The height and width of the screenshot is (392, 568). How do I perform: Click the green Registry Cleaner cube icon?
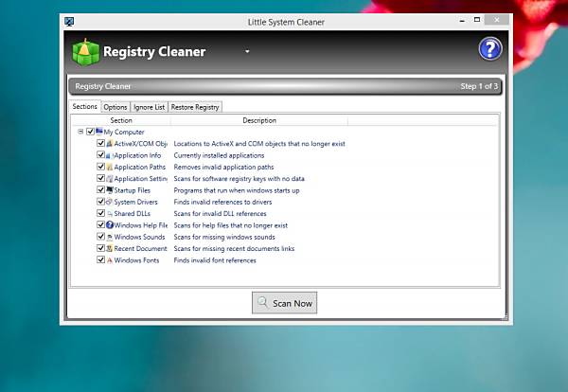86,52
